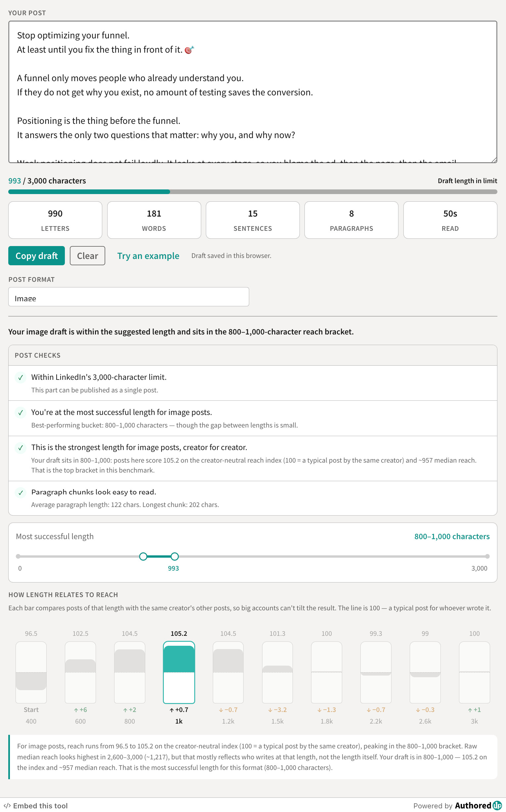Select the highlighted 1k reach bar

pyautogui.click(x=179, y=672)
